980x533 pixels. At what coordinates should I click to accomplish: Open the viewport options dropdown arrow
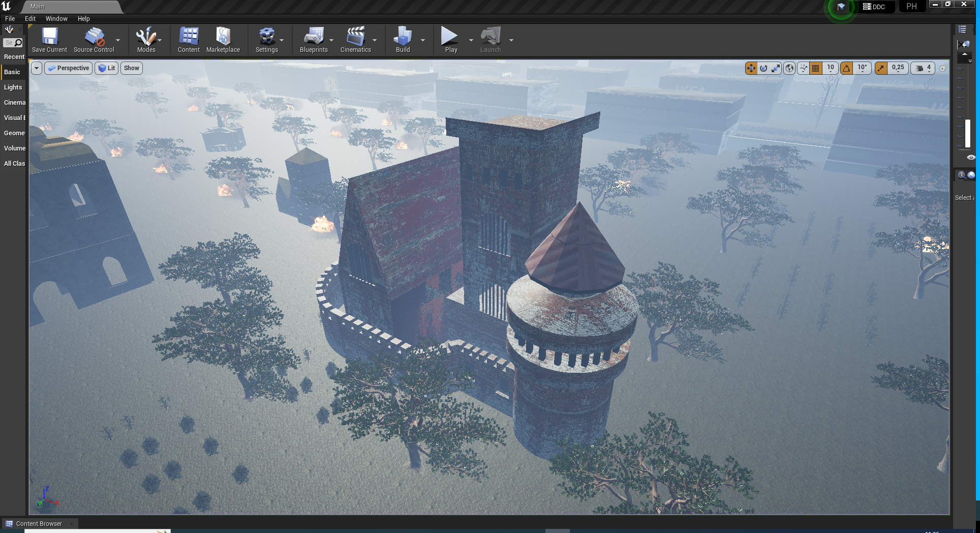pos(37,68)
